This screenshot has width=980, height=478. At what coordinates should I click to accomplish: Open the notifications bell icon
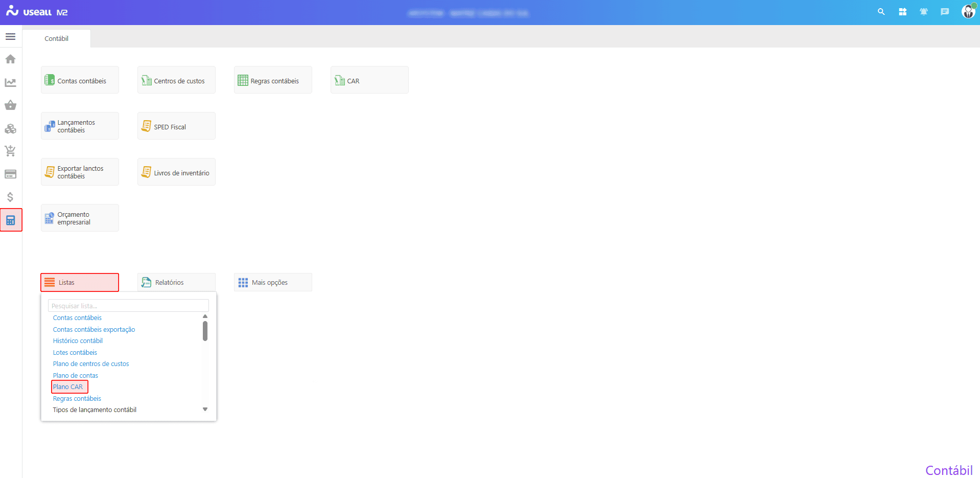tap(923, 12)
